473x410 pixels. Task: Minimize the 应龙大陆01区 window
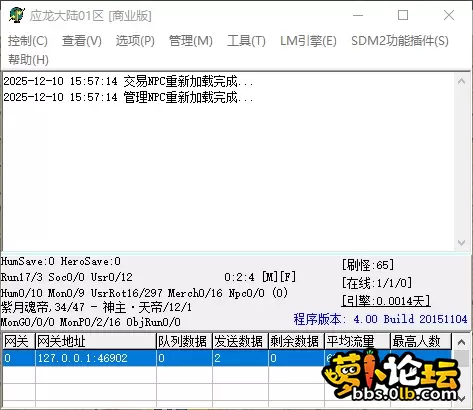(358, 15)
